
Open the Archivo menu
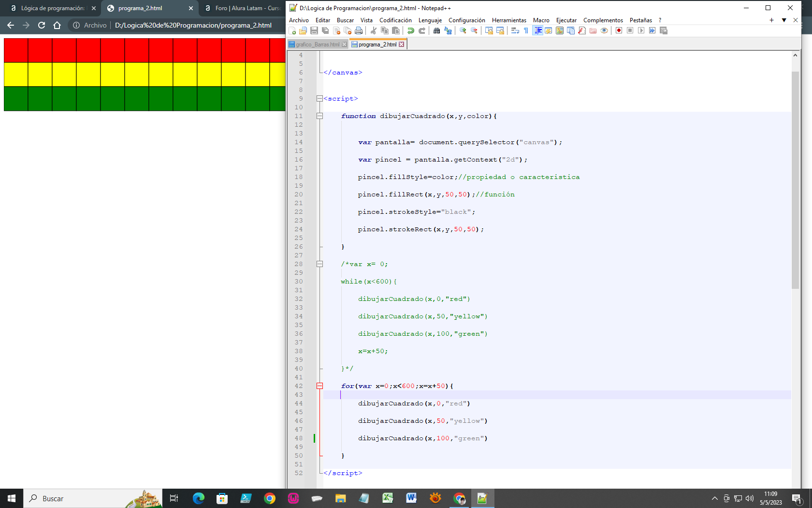(299, 20)
